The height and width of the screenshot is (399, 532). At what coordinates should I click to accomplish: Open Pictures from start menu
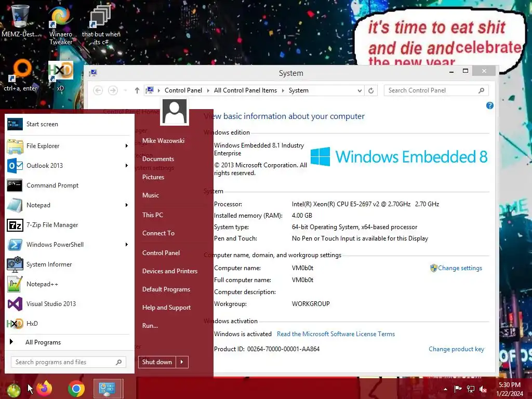pyautogui.click(x=153, y=177)
